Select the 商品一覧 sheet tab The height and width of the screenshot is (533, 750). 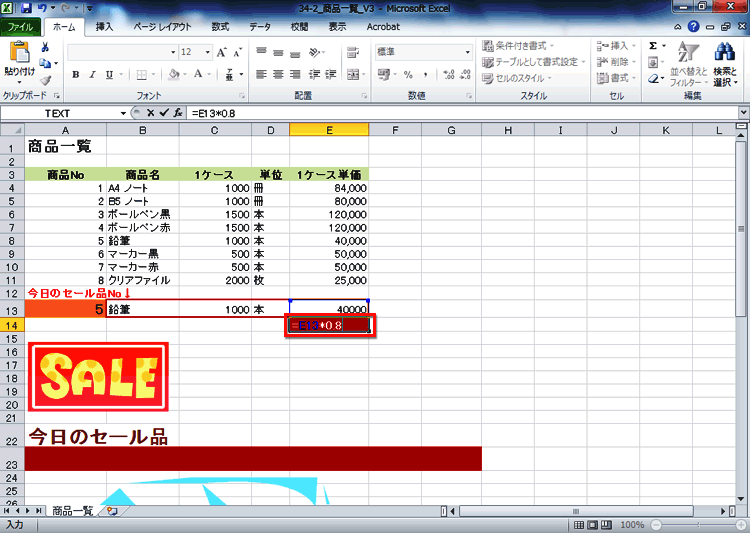point(72,511)
